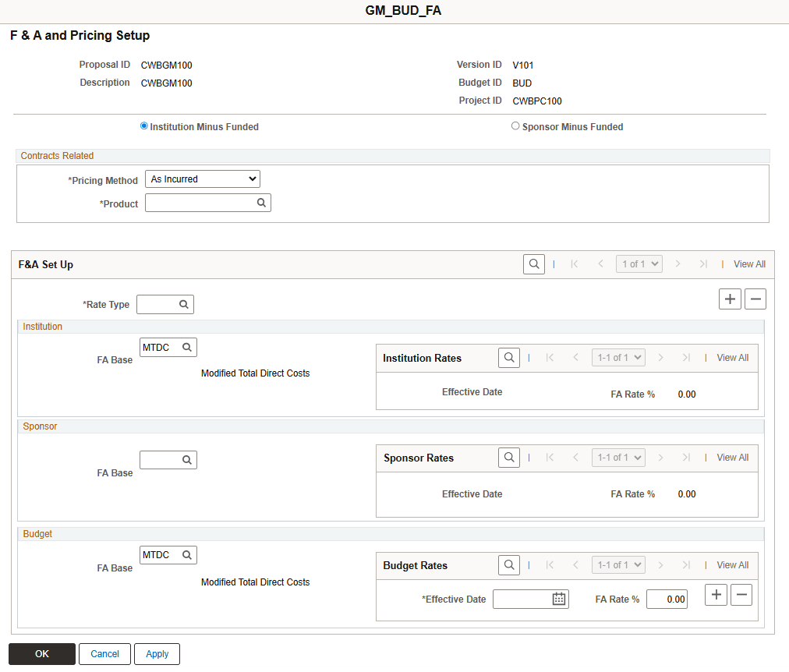This screenshot has width=789, height=672.
Task: Open the Product lookup magnifier
Action: 261,202
